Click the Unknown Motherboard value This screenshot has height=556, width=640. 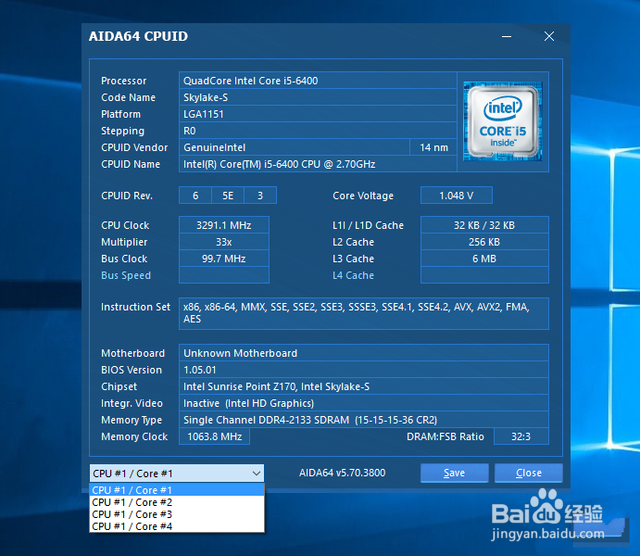click(364, 353)
